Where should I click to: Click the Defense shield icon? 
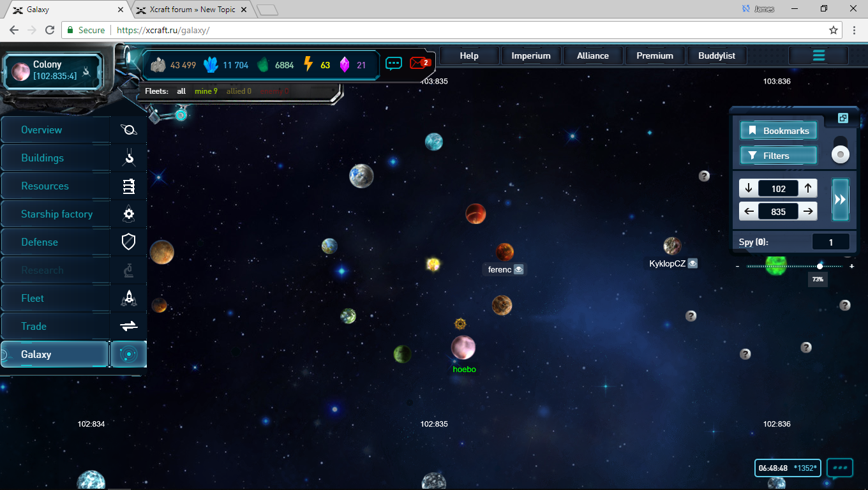pos(129,242)
